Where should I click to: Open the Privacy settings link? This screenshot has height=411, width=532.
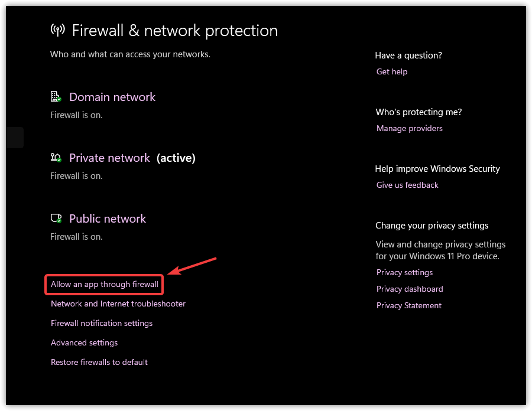[x=404, y=272]
